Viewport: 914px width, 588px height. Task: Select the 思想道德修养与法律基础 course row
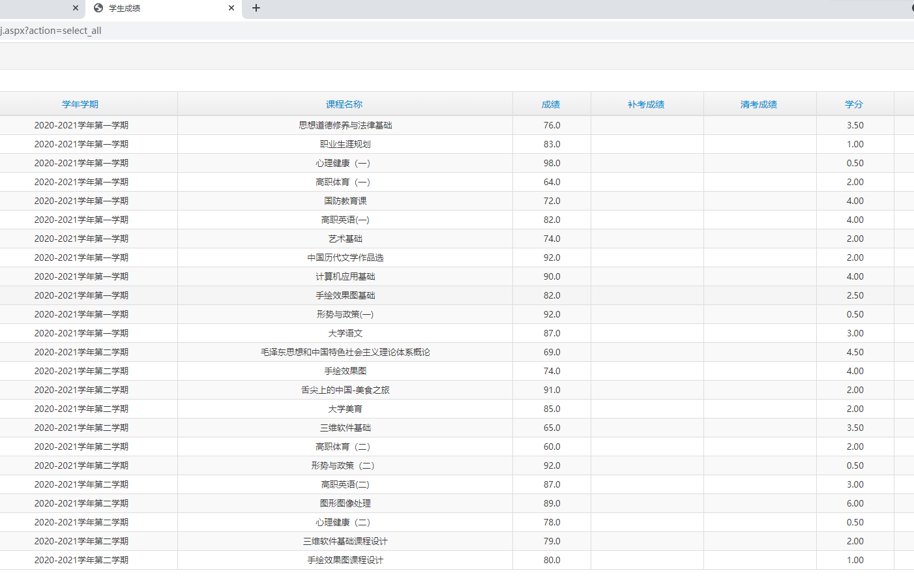[x=345, y=125]
